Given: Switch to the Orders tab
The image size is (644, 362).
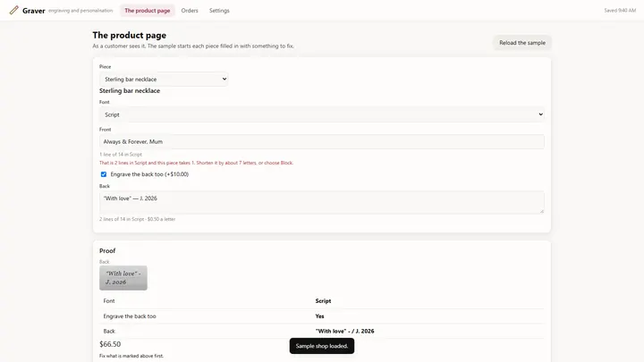Looking at the screenshot, I should coord(190,11).
